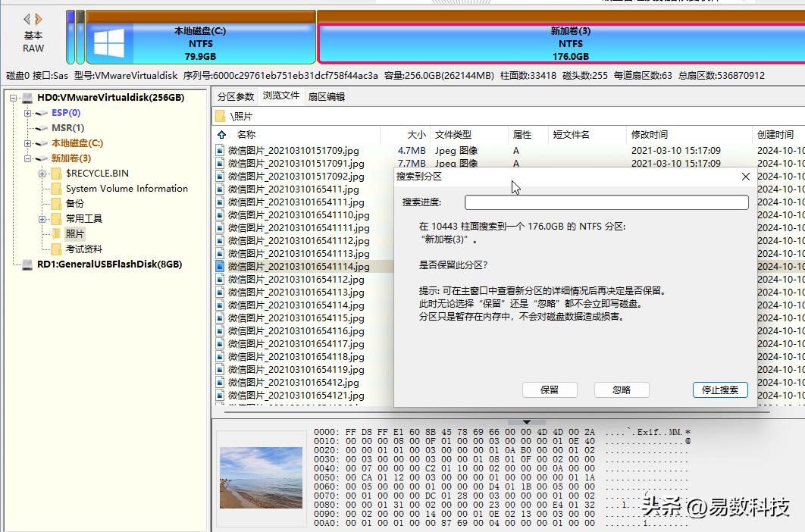Click the Jpeg icon of 微信图片_20210310151709.jpg

point(218,150)
